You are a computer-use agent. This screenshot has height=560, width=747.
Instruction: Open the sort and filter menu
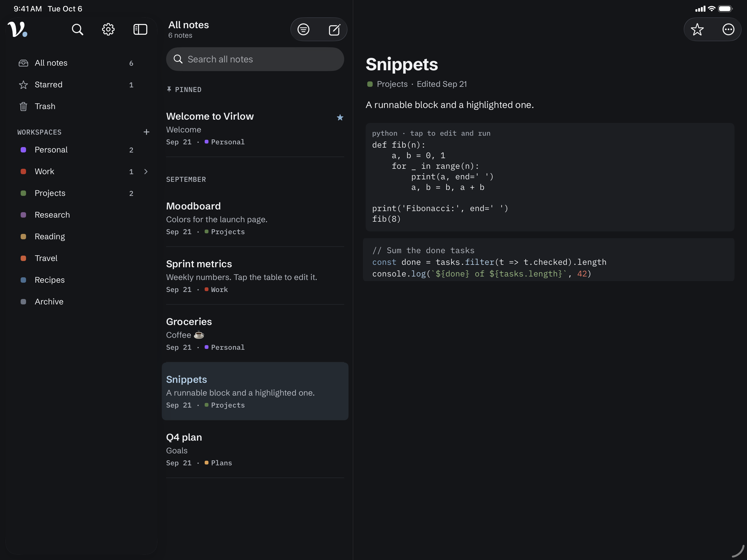click(x=303, y=29)
